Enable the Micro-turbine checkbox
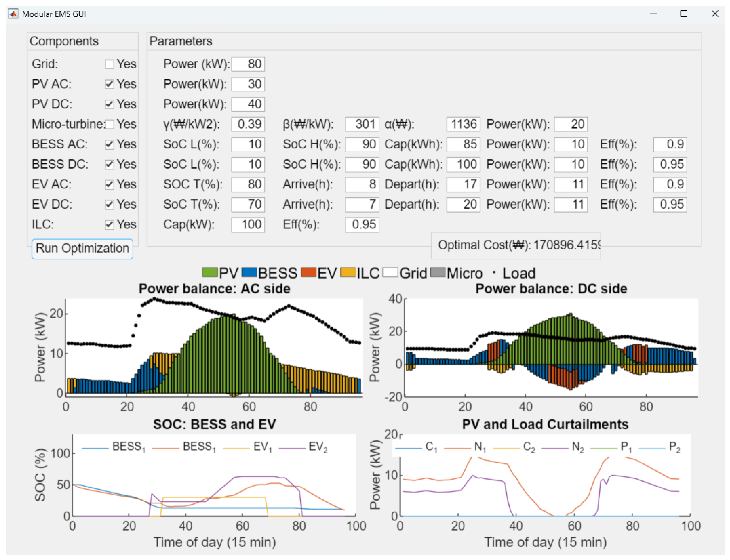730x560 pixels. coord(109,124)
